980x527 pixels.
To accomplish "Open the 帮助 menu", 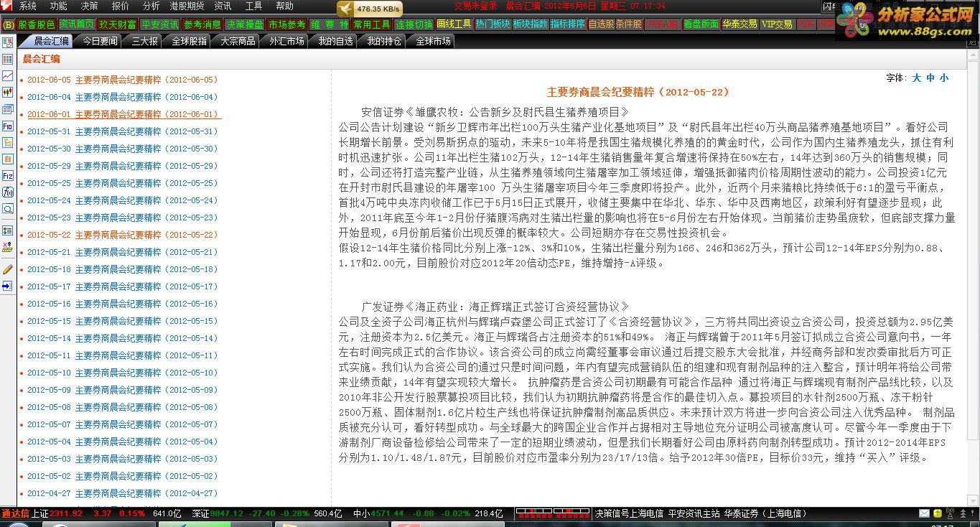I will point(284,6).
